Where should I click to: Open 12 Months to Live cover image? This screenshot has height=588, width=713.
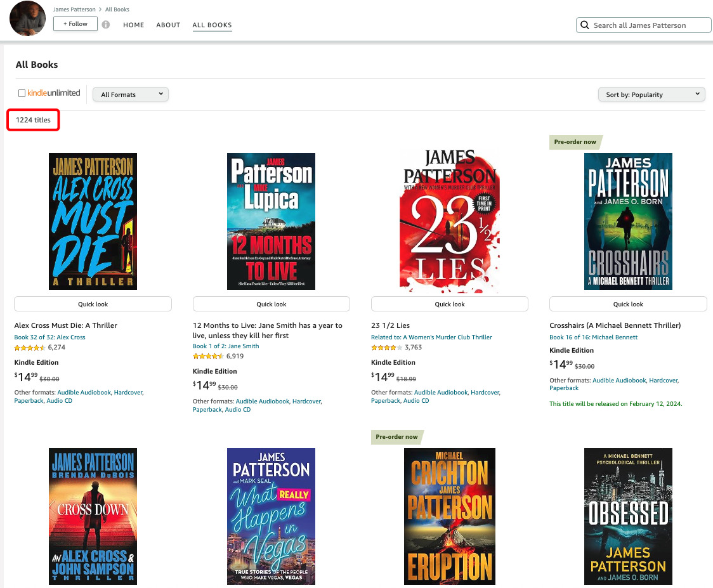pyautogui.click(x=271, y=221)
